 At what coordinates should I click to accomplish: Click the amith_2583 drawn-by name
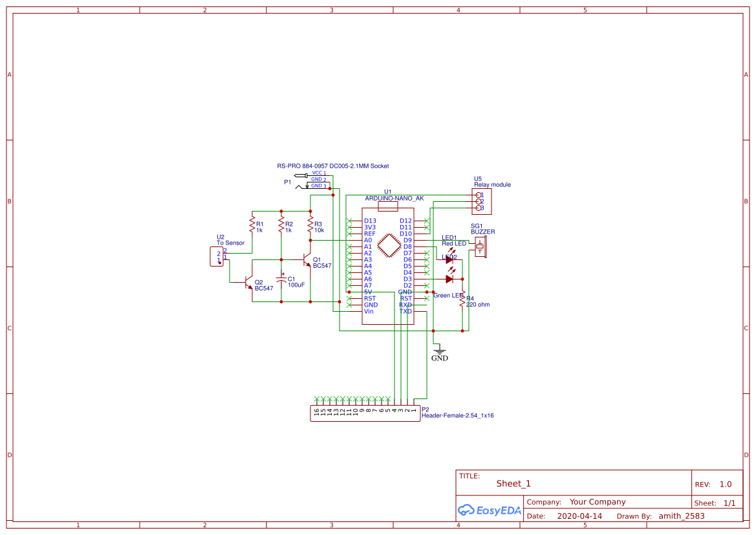pos(682,516)
